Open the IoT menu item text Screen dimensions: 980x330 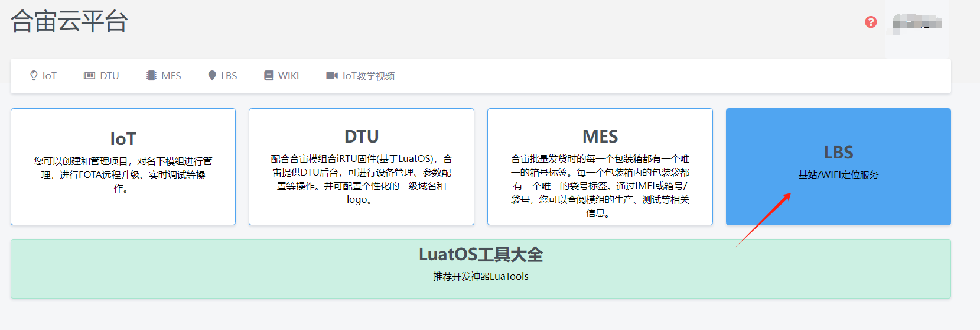50,76
